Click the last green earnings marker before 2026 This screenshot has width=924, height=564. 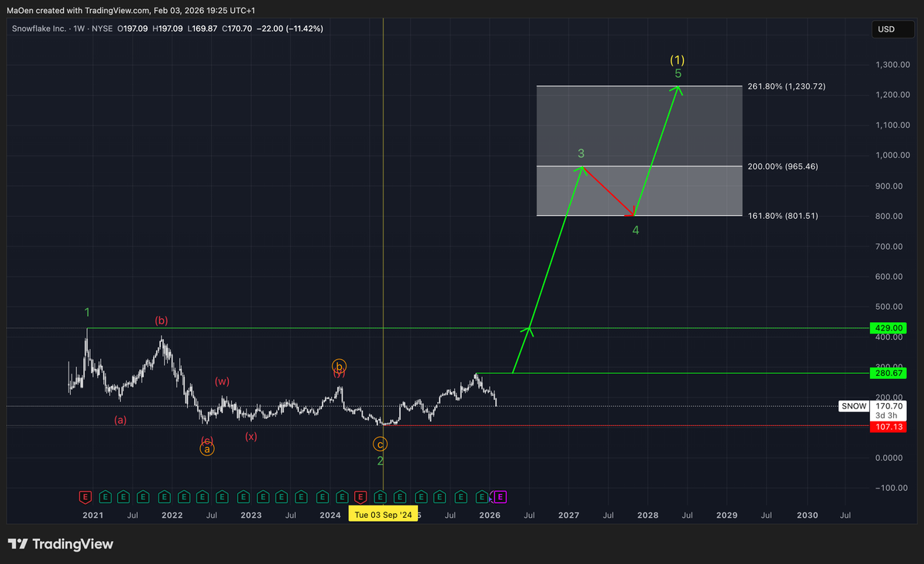[481, 496]
